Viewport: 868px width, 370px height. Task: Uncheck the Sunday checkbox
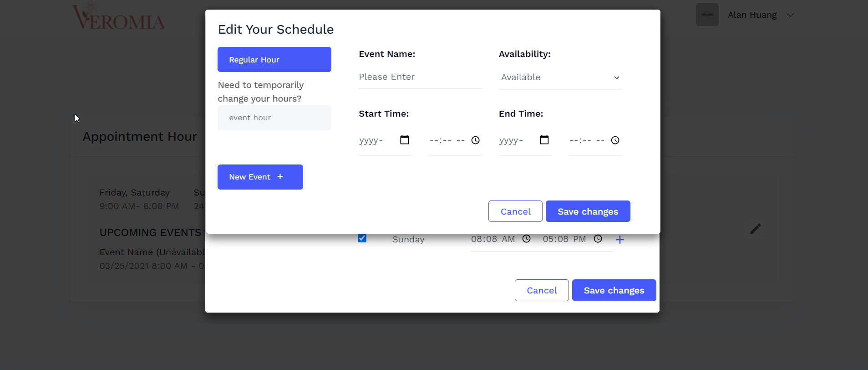pyautogui.click(x=362, y=238)
